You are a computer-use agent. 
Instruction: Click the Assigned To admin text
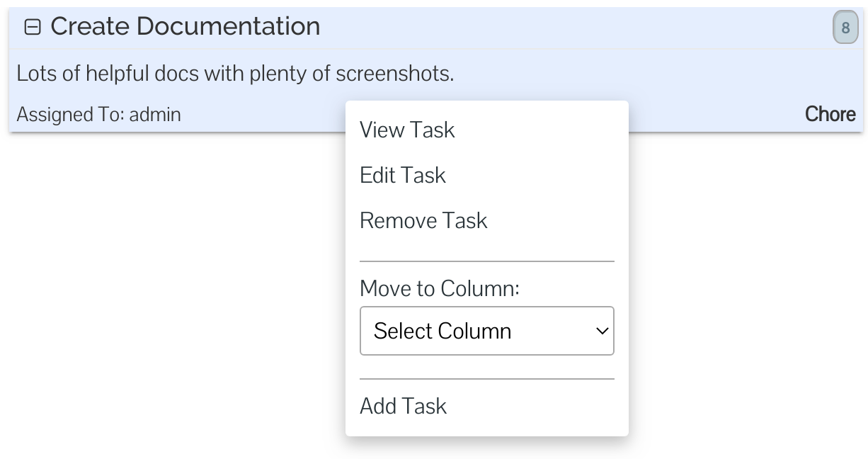pos(99,114)
